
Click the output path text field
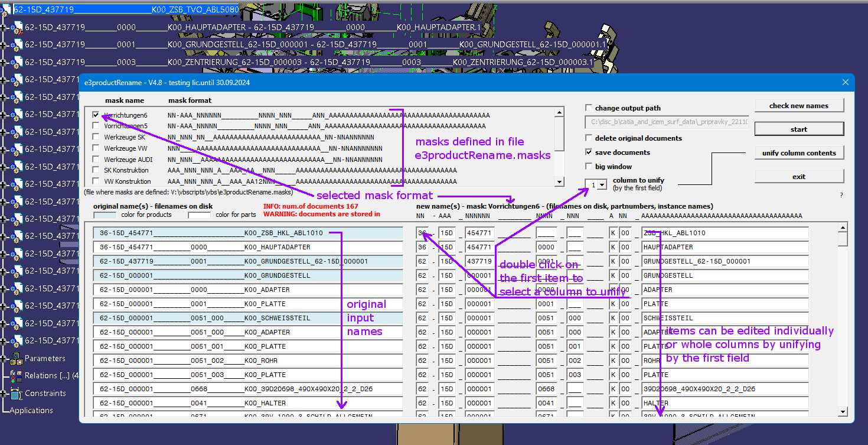click(x=667, y=122)
